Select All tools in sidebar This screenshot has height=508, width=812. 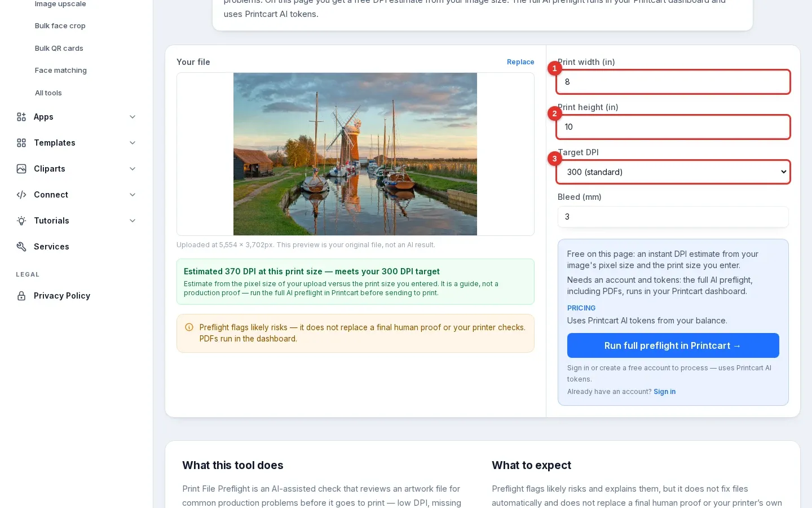tap(48, 93)
